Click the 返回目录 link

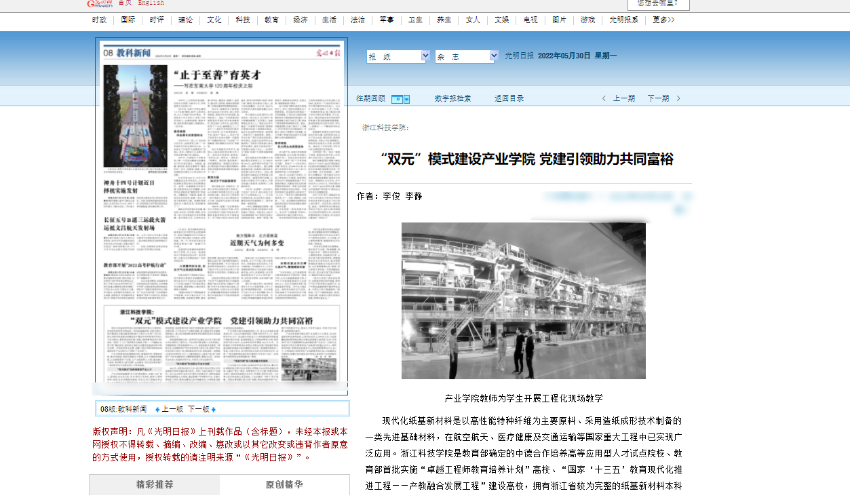point(509,99)
